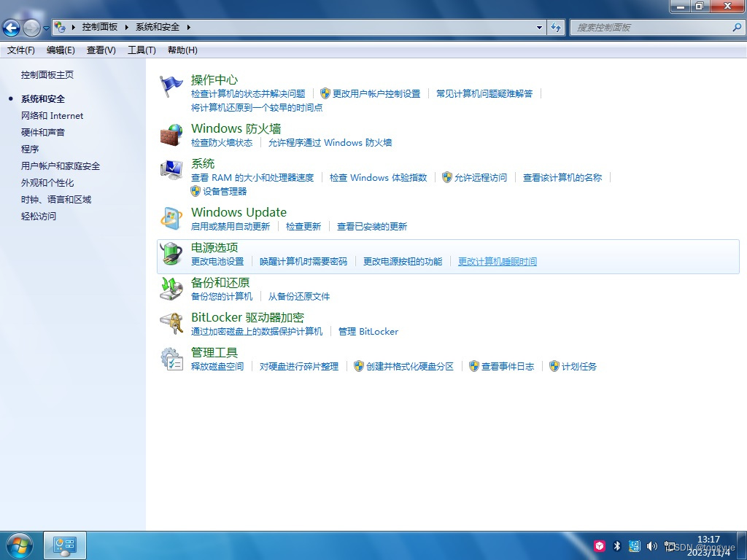Click the input method tray icon

click(634, 545)
